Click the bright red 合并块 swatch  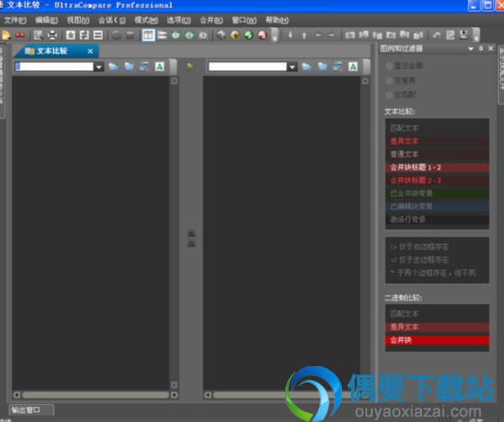pos(437,340)
